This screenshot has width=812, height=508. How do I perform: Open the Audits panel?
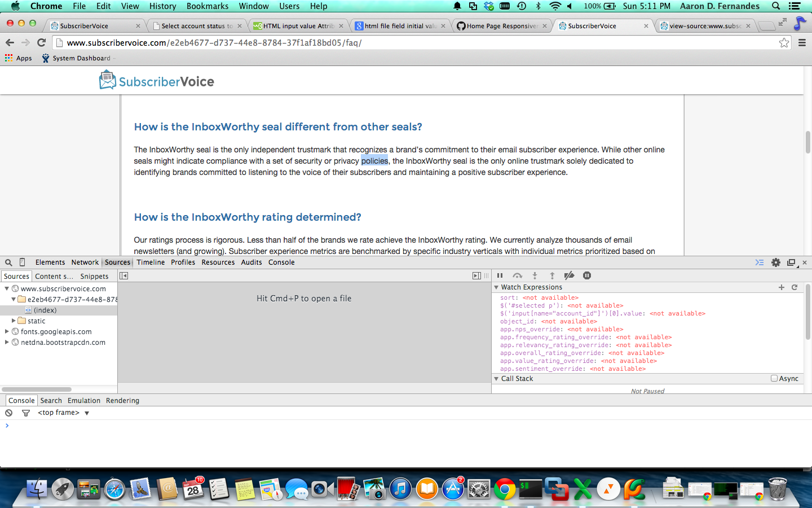[251, 262]
